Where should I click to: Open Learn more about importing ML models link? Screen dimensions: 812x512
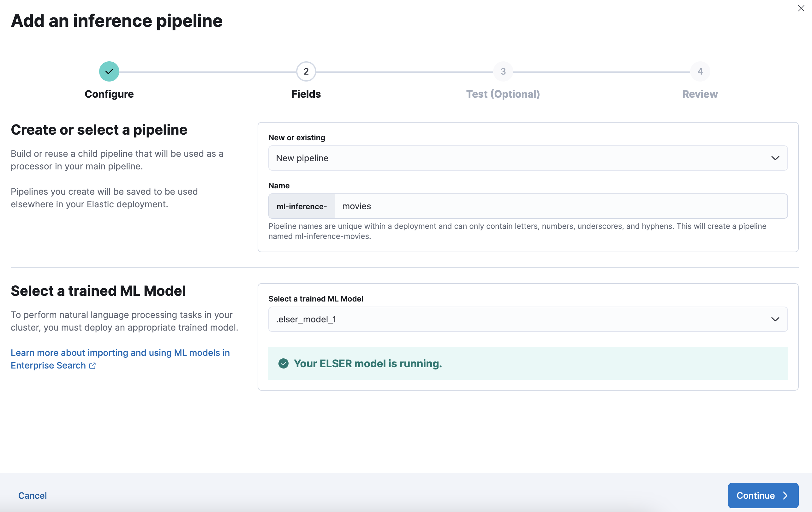(120, 353)
